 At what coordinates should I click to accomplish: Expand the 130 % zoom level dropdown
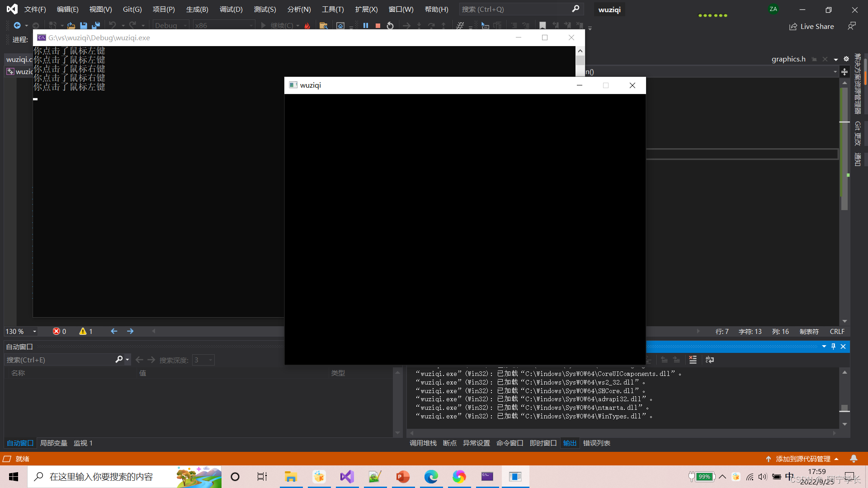[x=34, y=331]
